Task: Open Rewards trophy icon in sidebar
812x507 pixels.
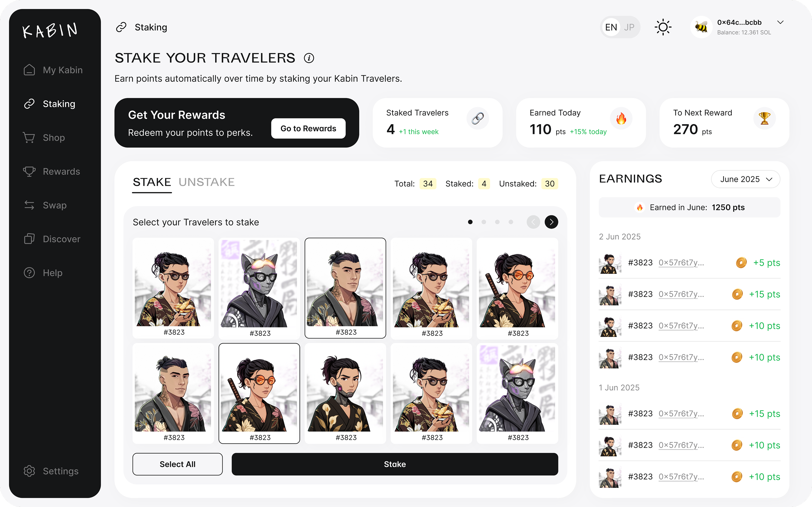Action: pos(29,171)
